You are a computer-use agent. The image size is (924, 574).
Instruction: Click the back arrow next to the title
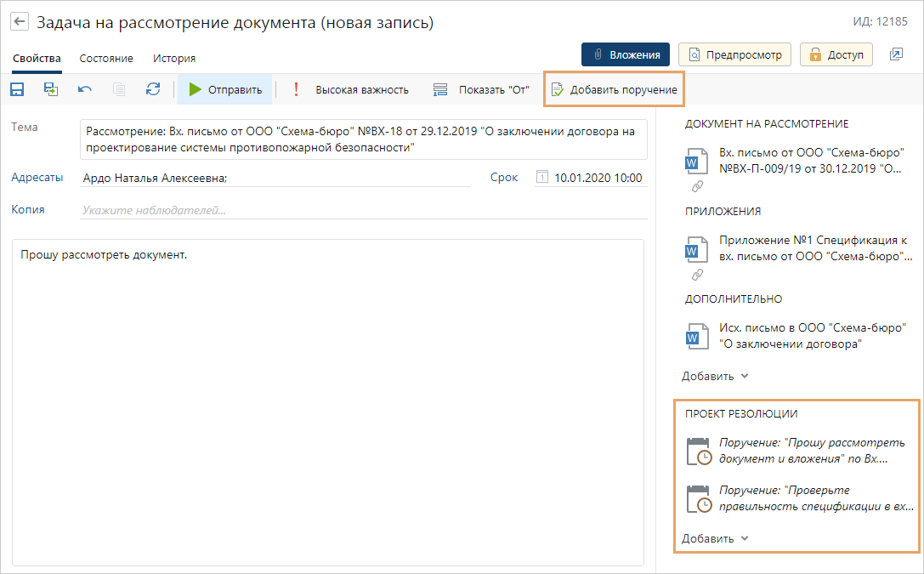[x=20, y=22]
